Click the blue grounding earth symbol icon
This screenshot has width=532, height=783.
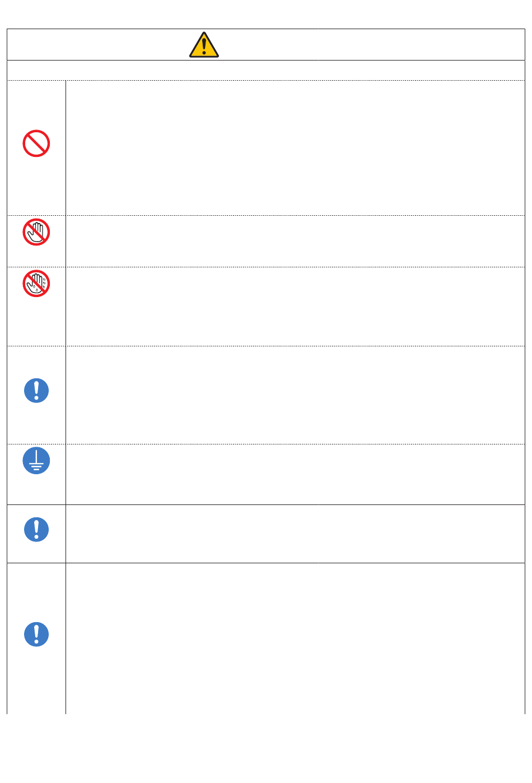point(36,461)
